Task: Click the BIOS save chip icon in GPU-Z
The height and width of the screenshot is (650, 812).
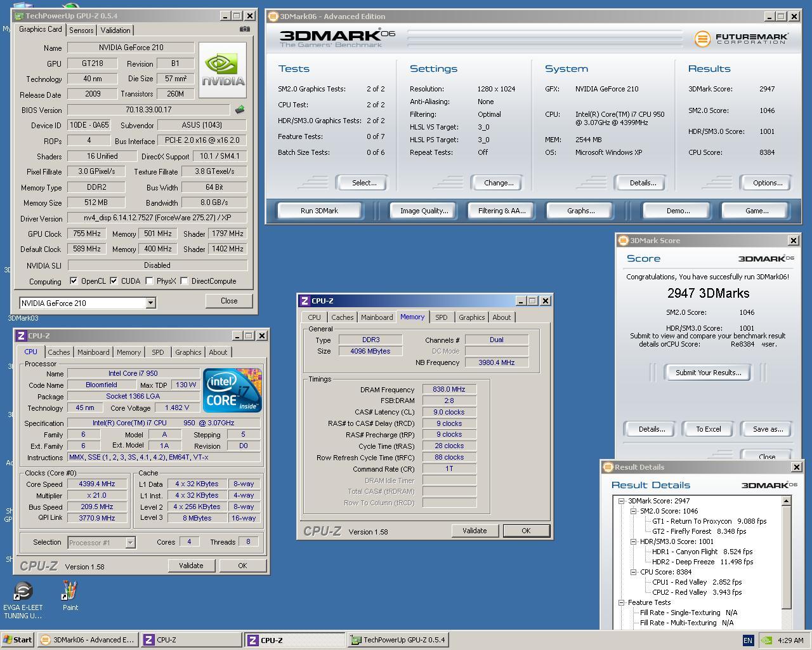Action: click(x=240, y=110)
